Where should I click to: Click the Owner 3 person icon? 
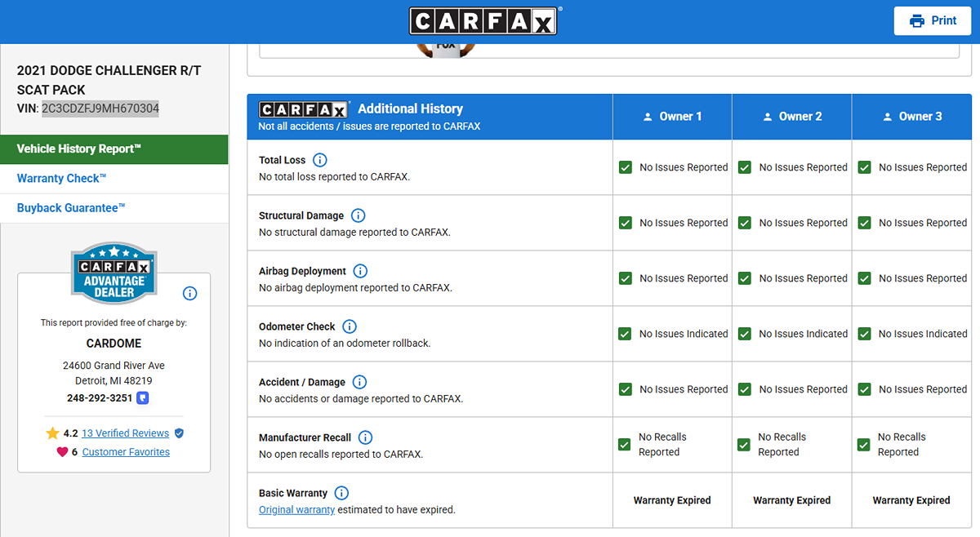[887, 117]
